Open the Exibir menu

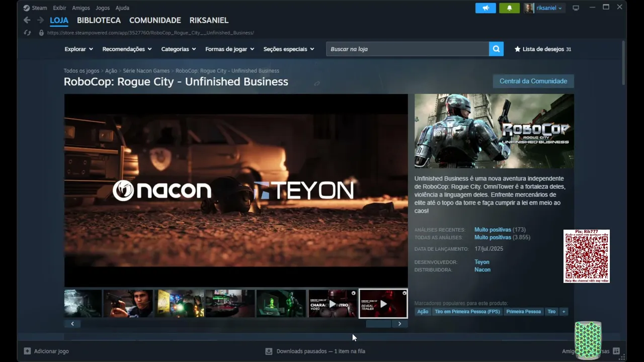point(59,8)
